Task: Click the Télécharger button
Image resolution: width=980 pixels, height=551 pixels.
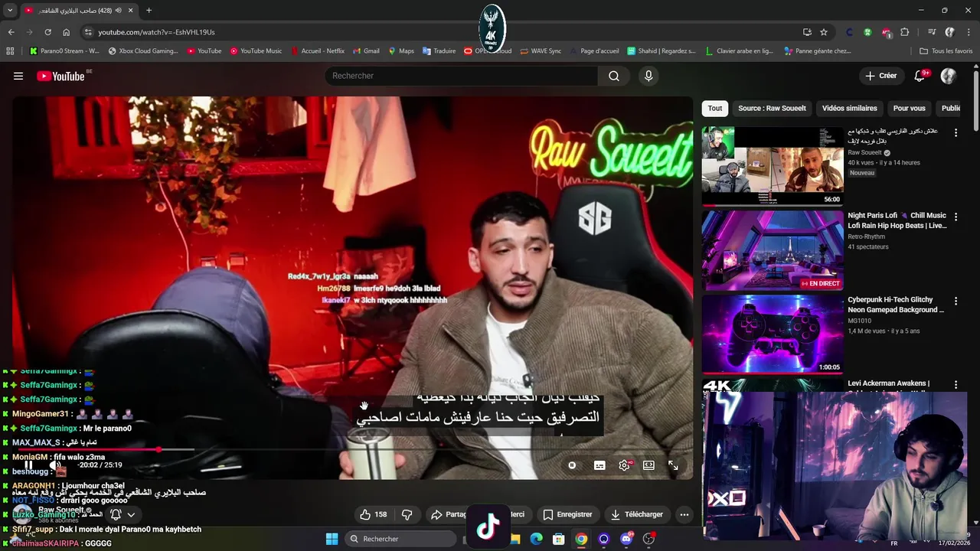Action: pos(635,514)
